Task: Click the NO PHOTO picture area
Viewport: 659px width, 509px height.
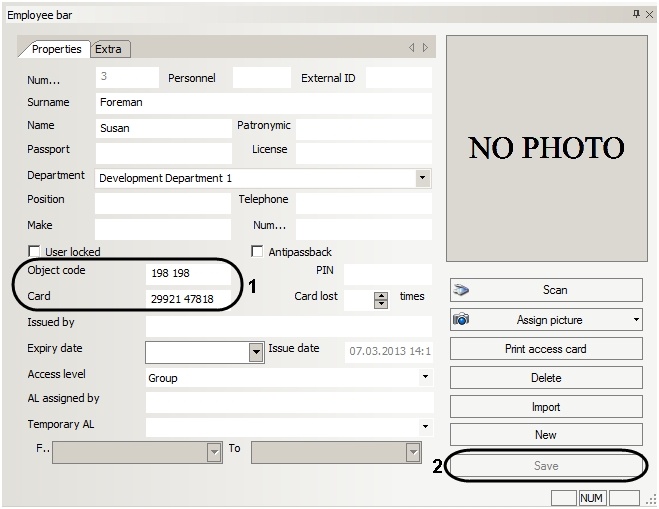Action: pyautogui.click(x=546, y=148)
